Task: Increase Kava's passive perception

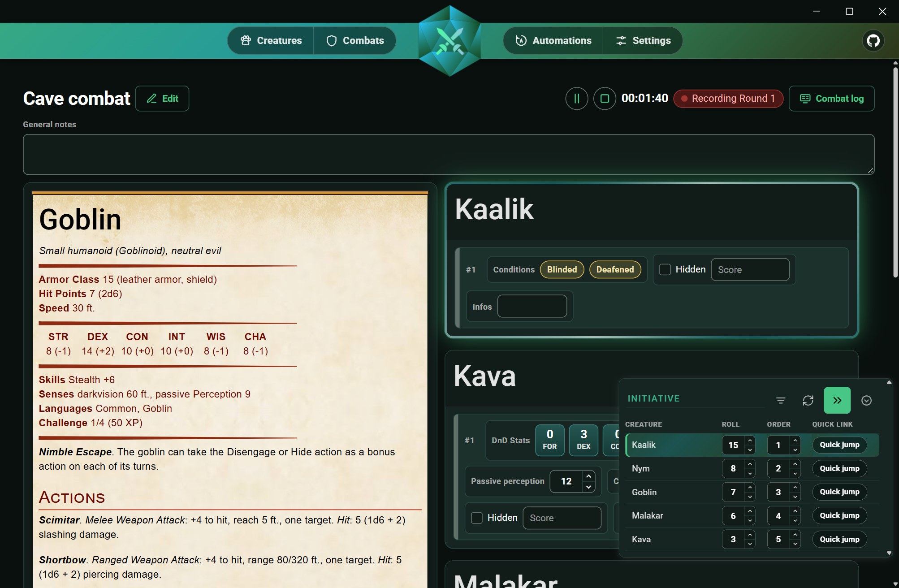Action: click(588, 476)
